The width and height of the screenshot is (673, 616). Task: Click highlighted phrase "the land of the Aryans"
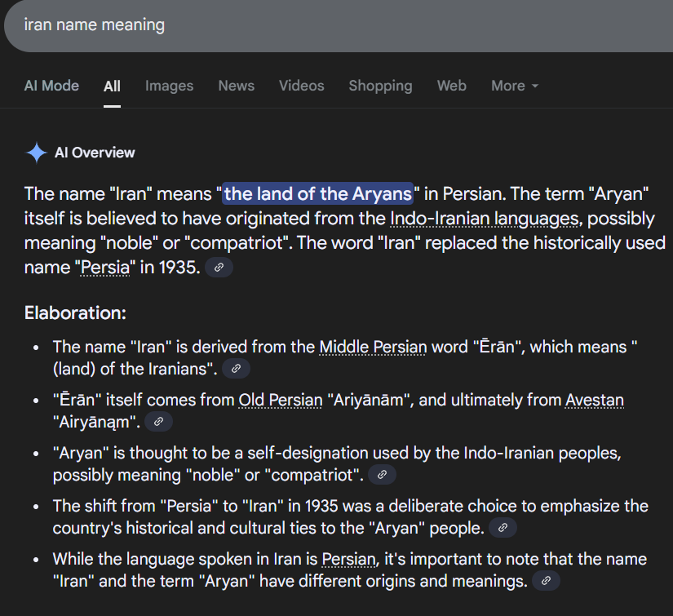317,194
